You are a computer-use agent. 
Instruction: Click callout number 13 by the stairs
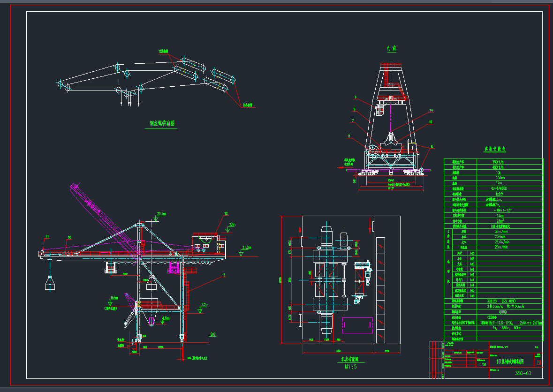(x=223, y=275)
